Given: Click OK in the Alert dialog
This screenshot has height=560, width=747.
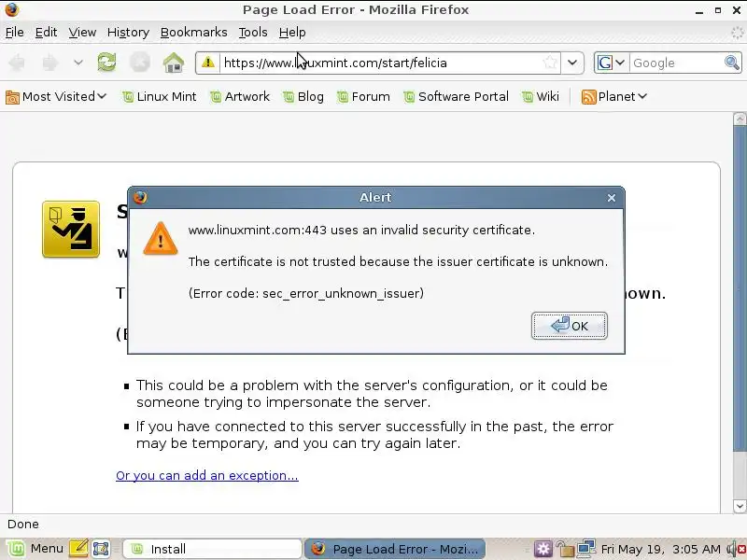Looking at the screenshot, I should [x=569, y=326].
